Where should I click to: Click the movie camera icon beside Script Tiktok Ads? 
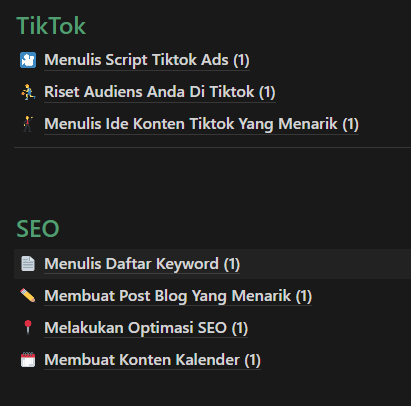(28, 60)
